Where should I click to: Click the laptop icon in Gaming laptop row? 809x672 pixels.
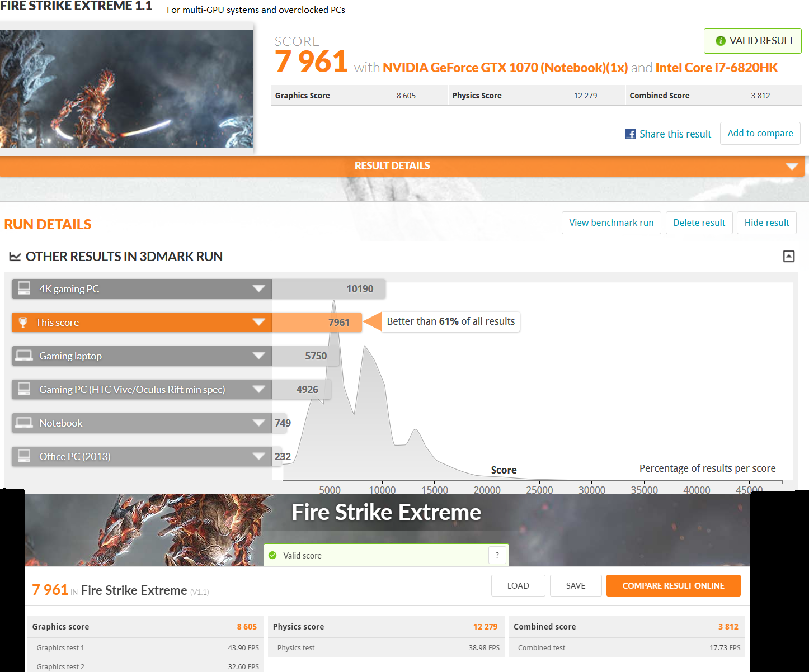tap(24, 356)
